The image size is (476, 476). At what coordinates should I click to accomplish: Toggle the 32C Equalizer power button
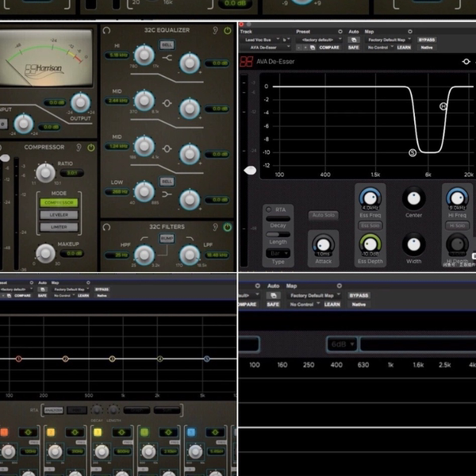[228, 31]
